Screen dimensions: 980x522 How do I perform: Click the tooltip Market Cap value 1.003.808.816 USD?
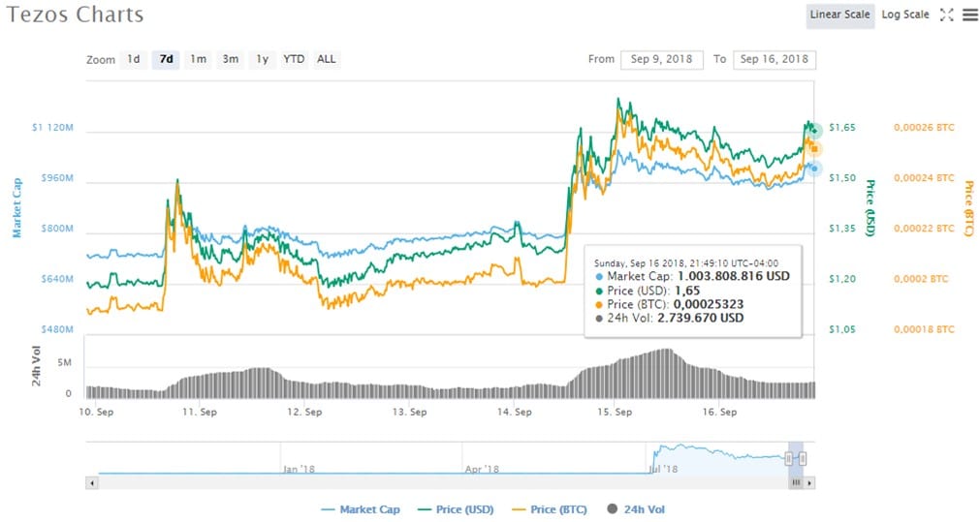point(734,276)
